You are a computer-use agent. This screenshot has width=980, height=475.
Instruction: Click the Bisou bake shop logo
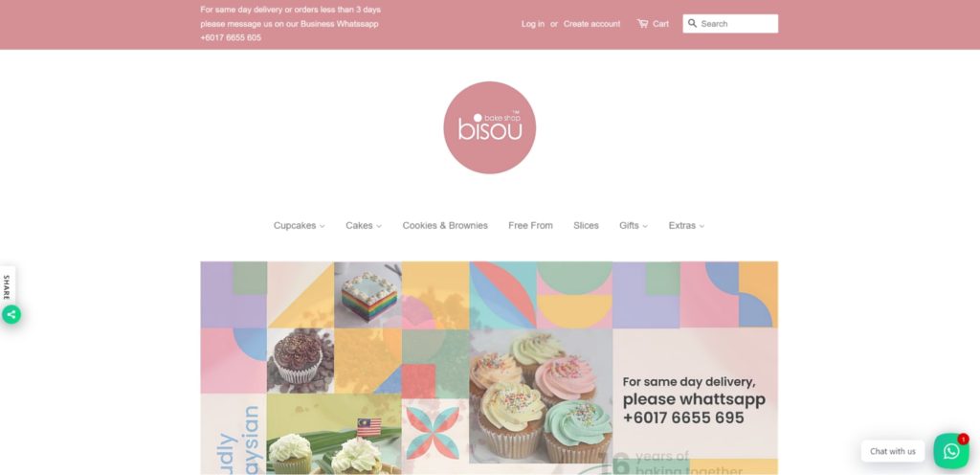click(x=489, y=127)
